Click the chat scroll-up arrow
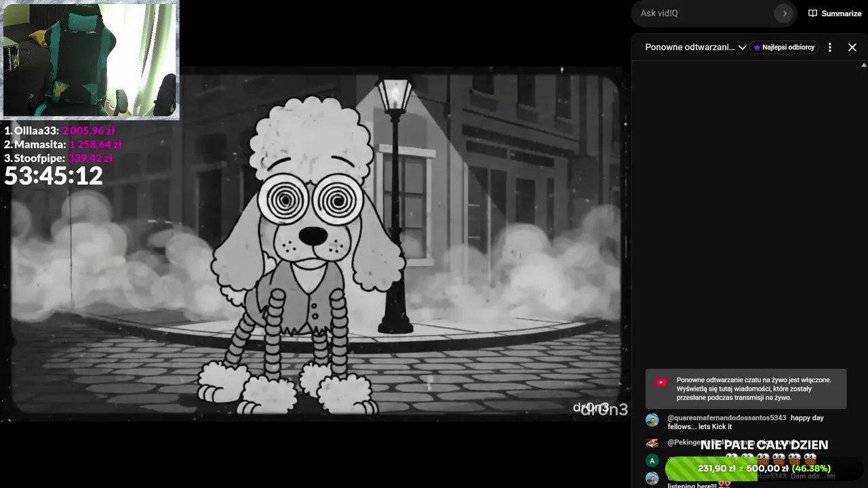The image size is (868, 488). pos(864,65)
